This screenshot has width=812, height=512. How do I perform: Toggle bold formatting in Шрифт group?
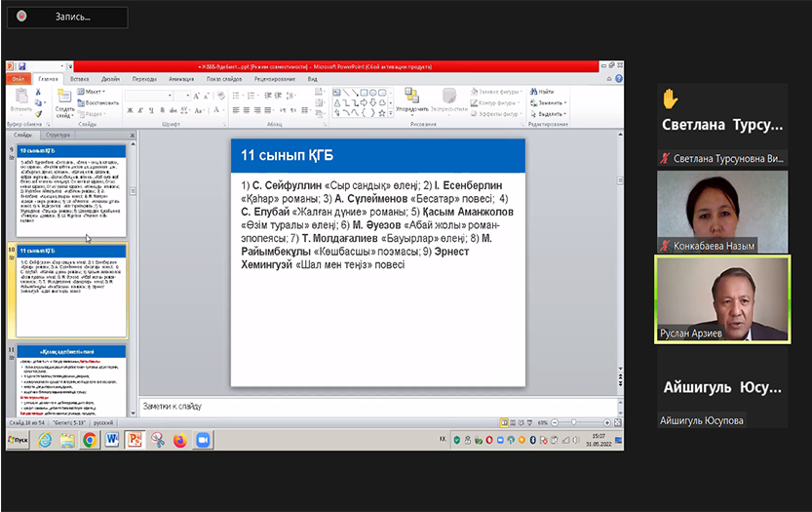(130, 110)
